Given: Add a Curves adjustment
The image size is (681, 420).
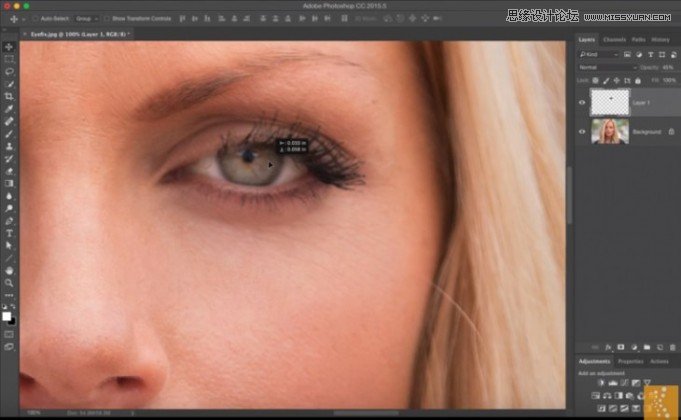Looking at the screenshot, I should click(x=624, y=383).
